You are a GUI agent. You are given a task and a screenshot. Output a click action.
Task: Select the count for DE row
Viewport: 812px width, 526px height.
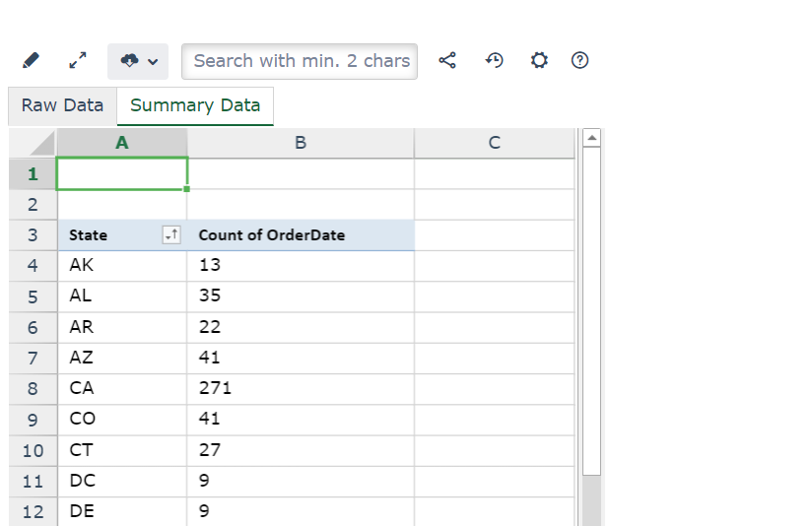301,511
